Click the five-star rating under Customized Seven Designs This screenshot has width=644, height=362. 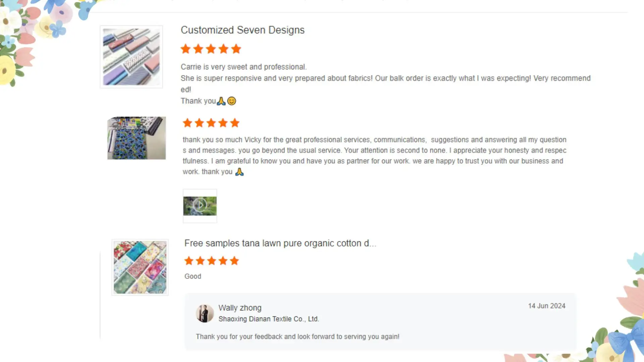(211, 49)
